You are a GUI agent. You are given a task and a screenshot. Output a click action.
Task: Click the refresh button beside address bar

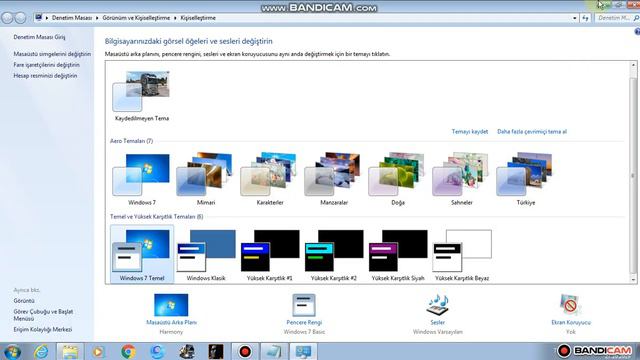[x=586, y=18]
